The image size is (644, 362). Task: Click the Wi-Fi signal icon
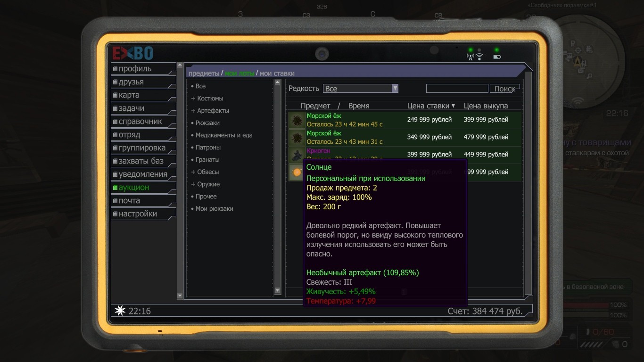tap(479, 57)
